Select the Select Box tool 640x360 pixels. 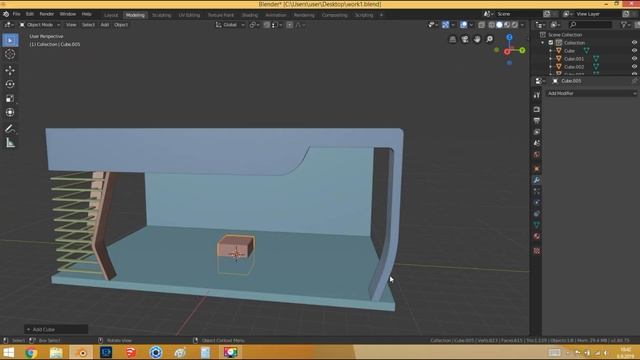(10, 40)
